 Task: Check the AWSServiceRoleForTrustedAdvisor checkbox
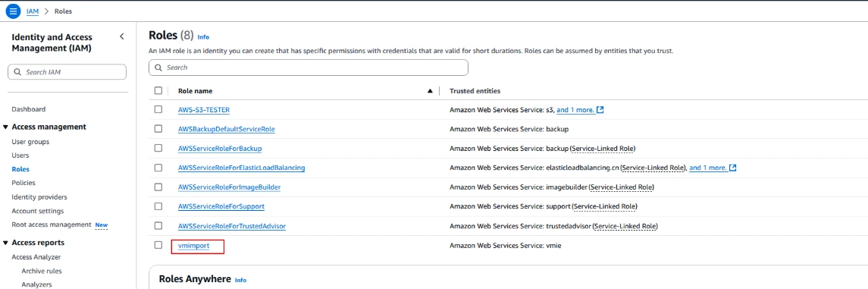coord(158,226)
